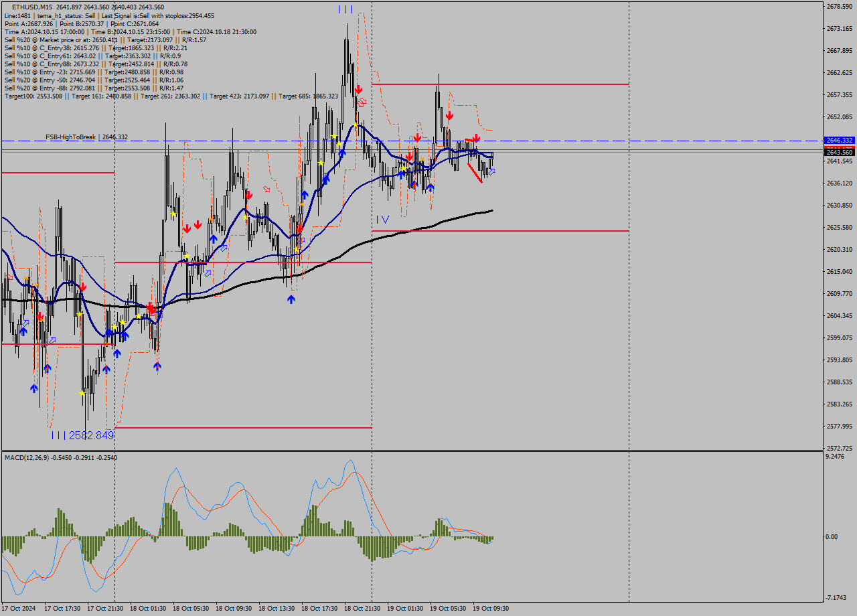857x616 pixels.
Task: Click the -7.1743 MACD scale value
Action: coord(836,597)
